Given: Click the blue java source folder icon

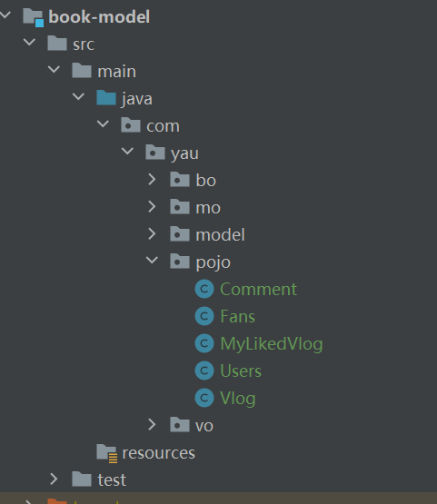Looking at the screenshot, I should tap(106, 98).
